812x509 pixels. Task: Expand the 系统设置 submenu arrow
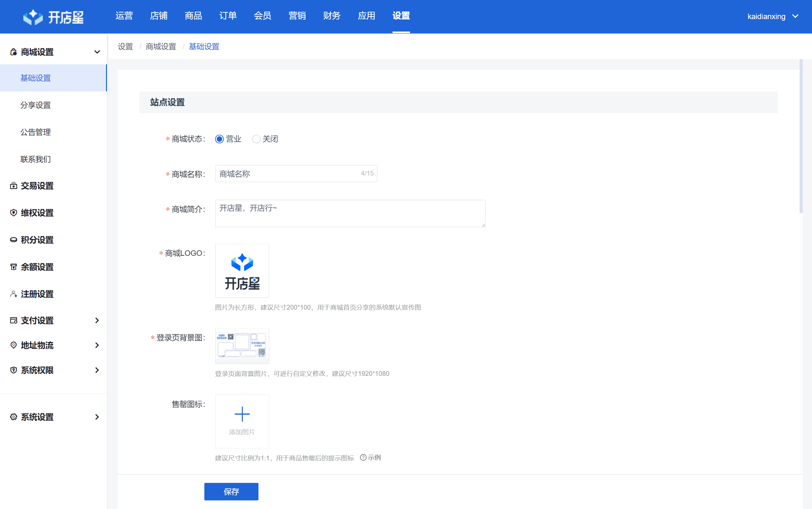coord(97,417)
